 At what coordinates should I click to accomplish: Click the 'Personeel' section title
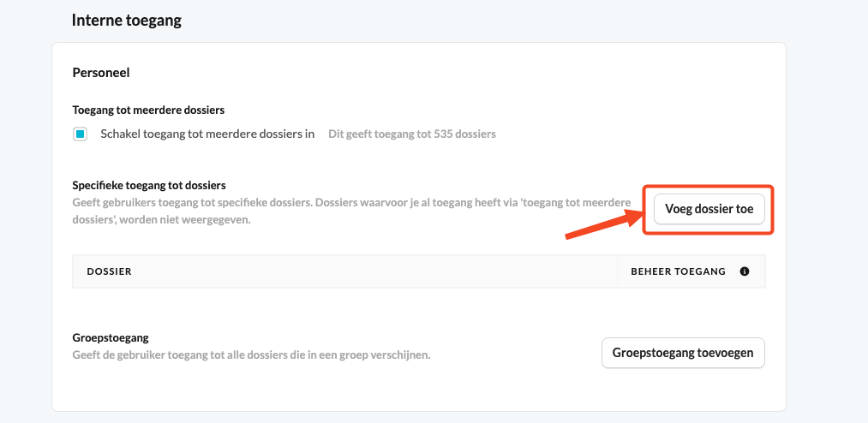[x=101, y=73]
